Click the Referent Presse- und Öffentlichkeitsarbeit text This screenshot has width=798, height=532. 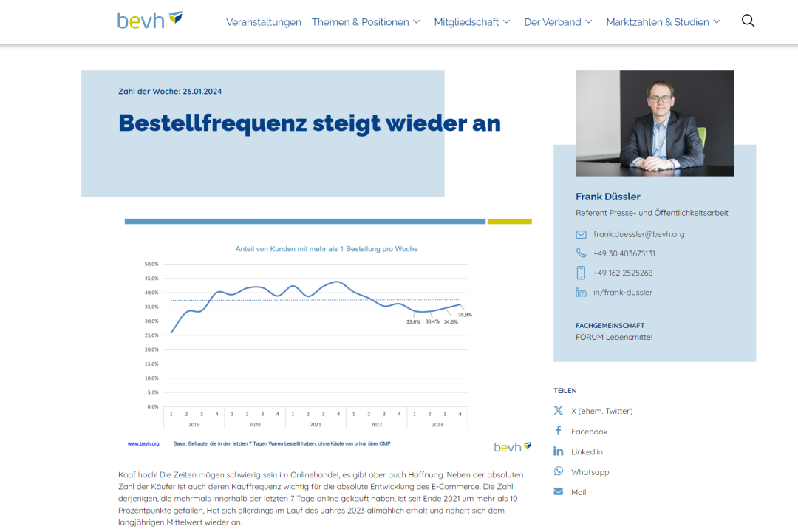(652, 213)
